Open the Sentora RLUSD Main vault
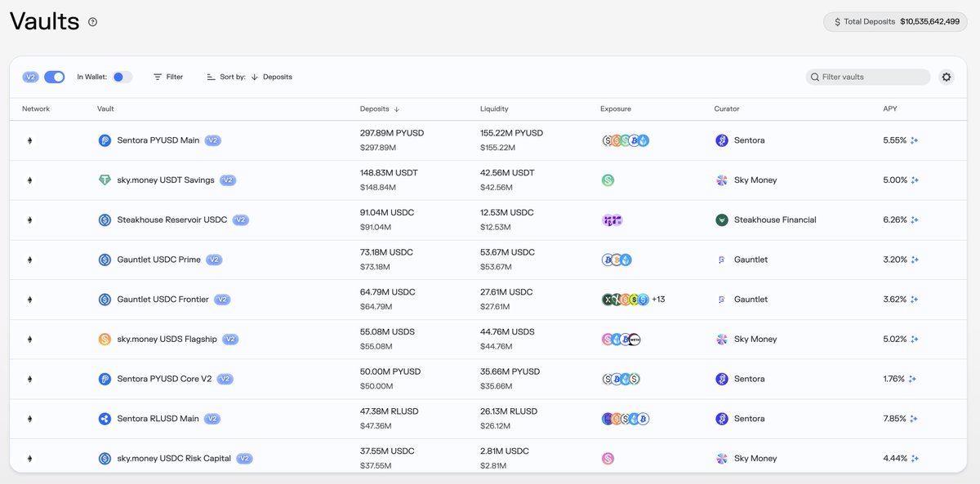The height and width of the screenshot is (484, 980). click(158, 419)
